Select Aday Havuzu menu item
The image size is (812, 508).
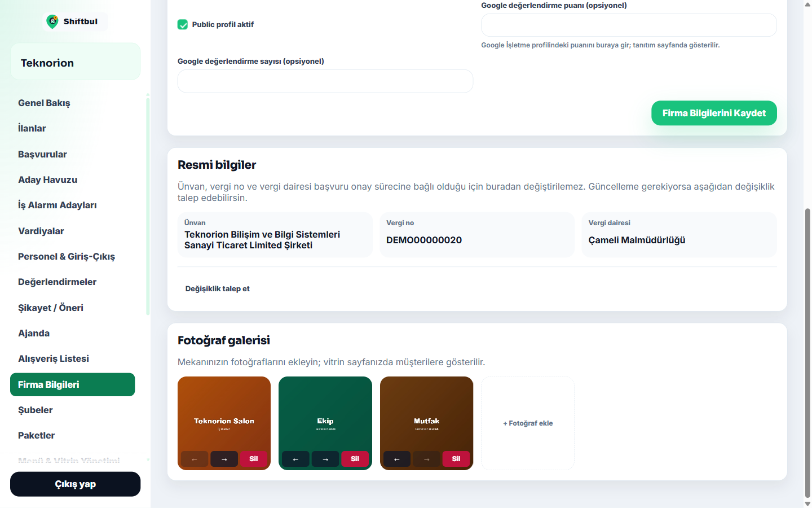(x=72, y=179)
